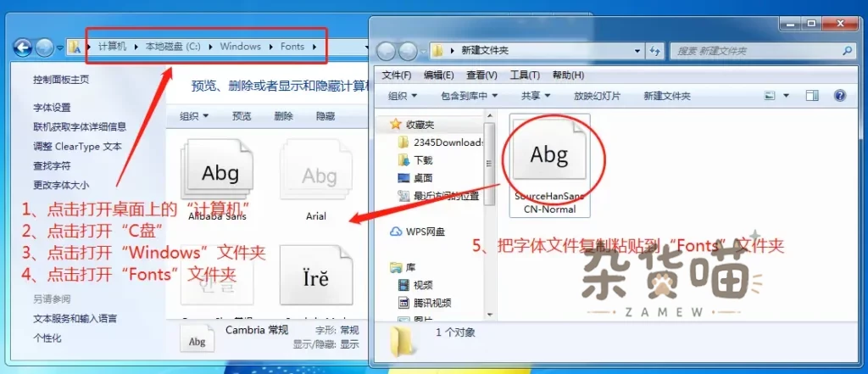Click 计算机 in Fonts address path
The height and width of the screenshot is (374, 868).
(113, 47)
